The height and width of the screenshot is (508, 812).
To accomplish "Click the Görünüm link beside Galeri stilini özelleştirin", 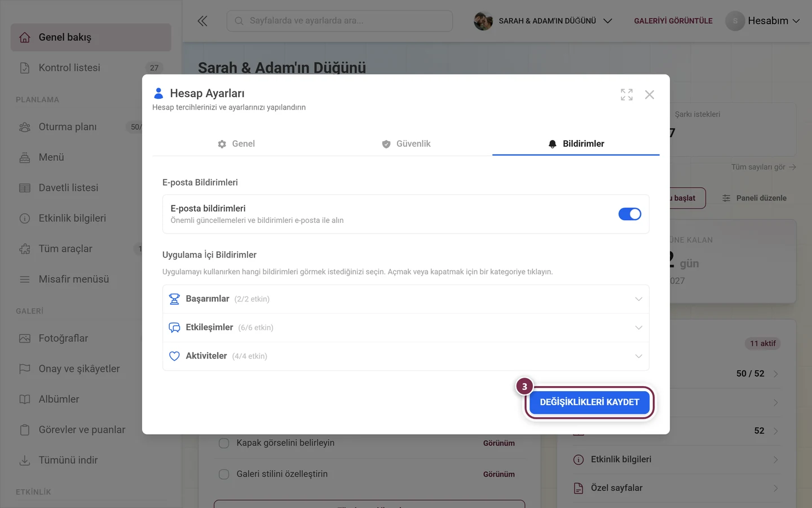I will click(x=499, y=474).
